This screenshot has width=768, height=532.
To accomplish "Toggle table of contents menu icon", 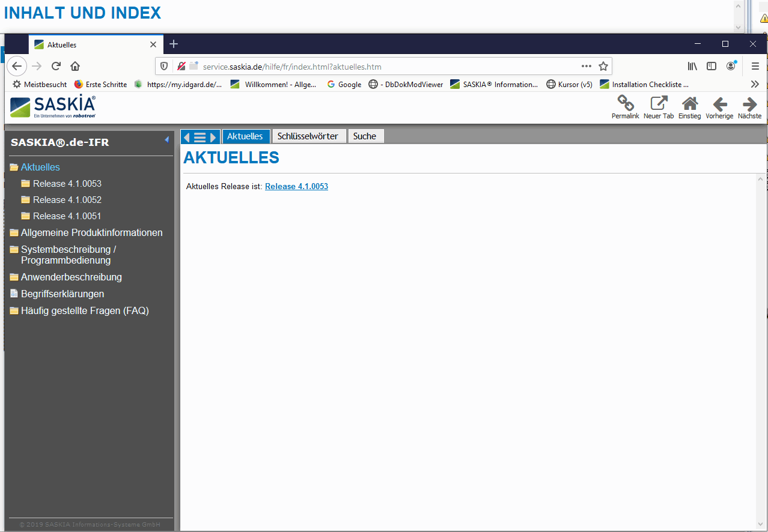I will pos(200,137).
